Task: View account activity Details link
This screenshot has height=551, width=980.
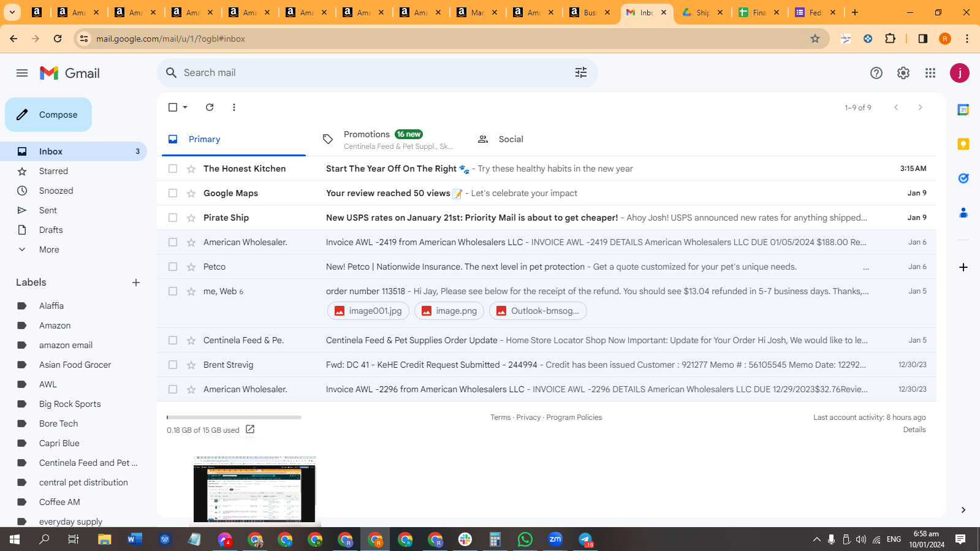Action: pyautogui.click(x=914, y=430)
